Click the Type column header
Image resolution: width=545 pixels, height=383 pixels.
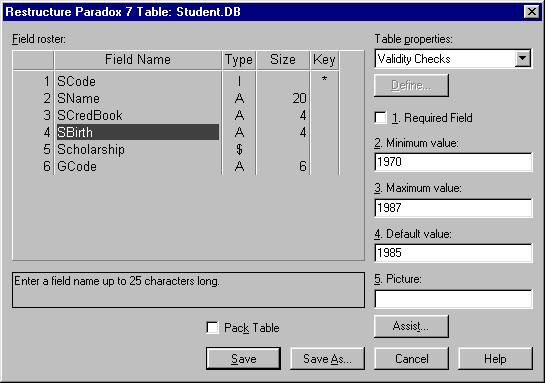(x=239, y=60)
